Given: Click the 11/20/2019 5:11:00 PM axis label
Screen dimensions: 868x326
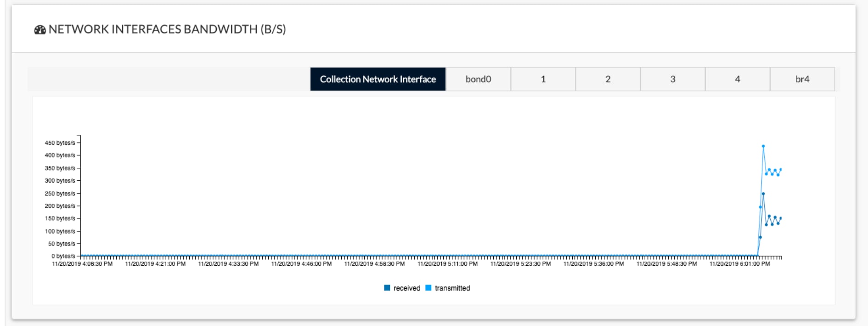Looking at the screenshot, I should coord(447,264).
